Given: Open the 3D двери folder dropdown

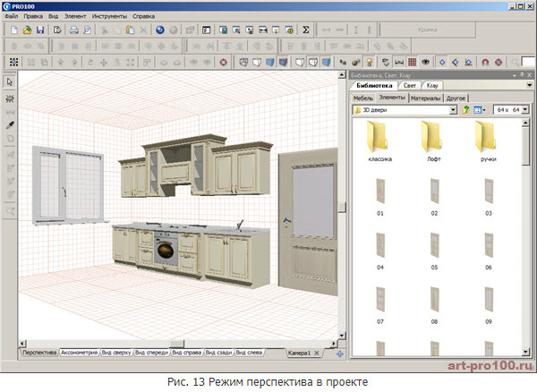Looking at the screenshot, I should (x=453, y=109).
